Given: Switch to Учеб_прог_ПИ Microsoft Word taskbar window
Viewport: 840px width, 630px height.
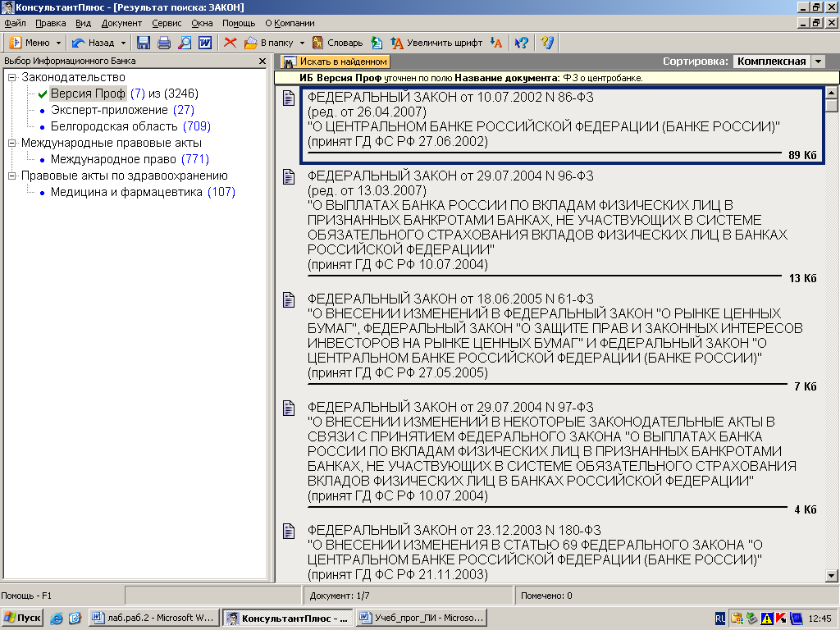Looking at the screenshot, I should pos(422,619).
